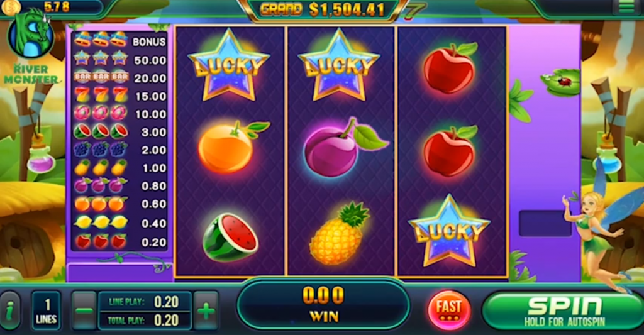Select the BONUS row in paytable
The image size is (644, 335).
pos(120,40)
